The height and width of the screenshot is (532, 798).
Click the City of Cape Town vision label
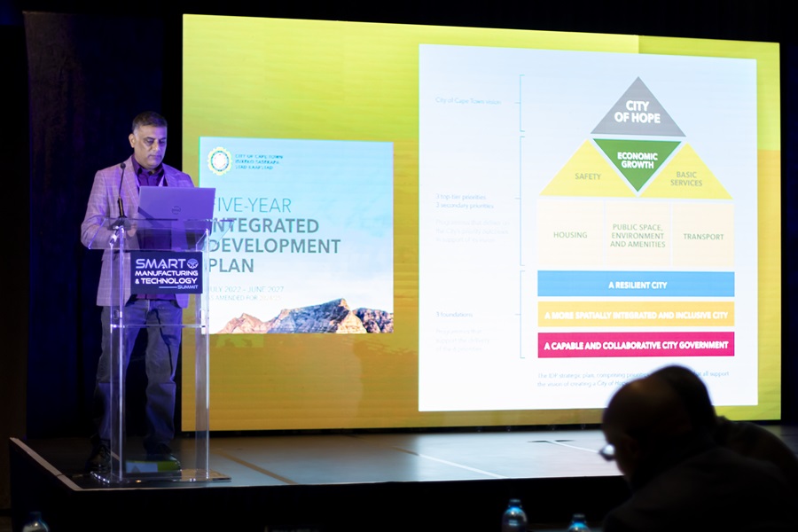point(468,101)
